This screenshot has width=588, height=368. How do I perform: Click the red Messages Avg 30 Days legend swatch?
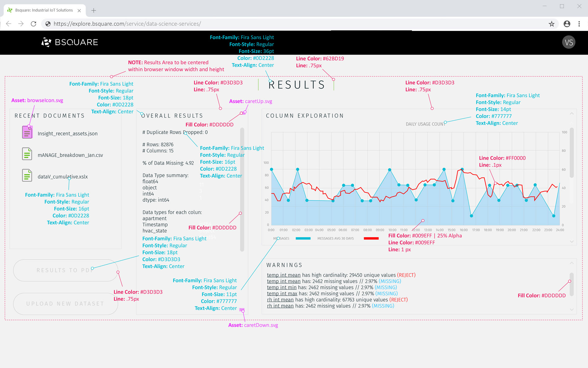click(371, 238)
